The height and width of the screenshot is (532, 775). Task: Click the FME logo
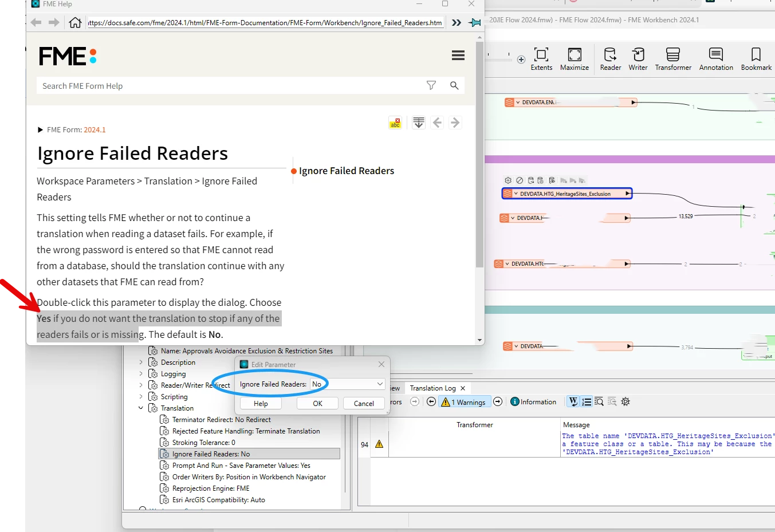coord(68,56)
